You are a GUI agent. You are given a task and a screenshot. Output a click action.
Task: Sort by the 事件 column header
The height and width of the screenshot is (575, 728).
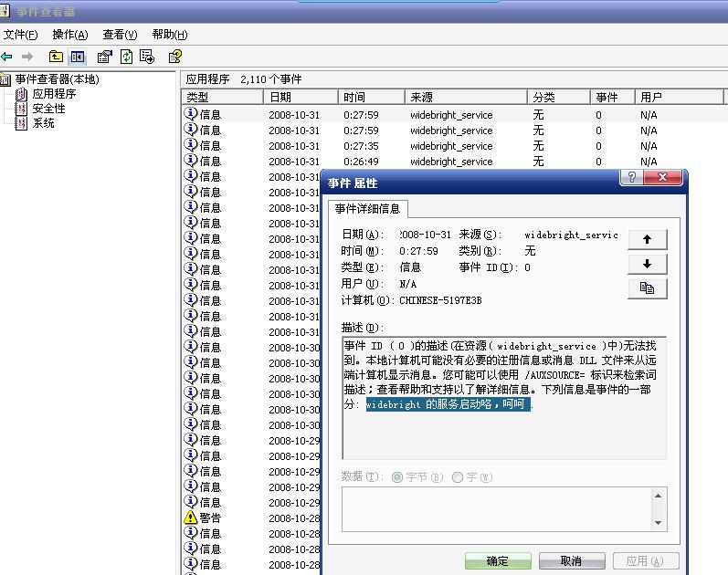(x=612, y=97)
